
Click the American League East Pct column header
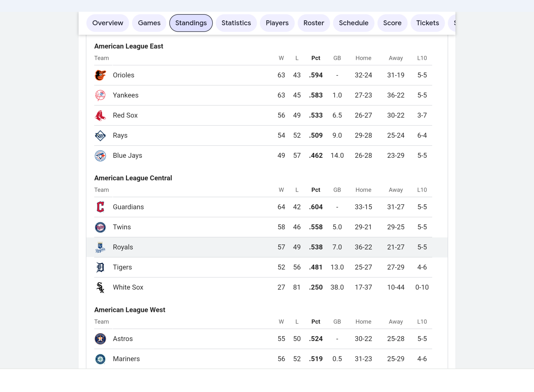316,58
